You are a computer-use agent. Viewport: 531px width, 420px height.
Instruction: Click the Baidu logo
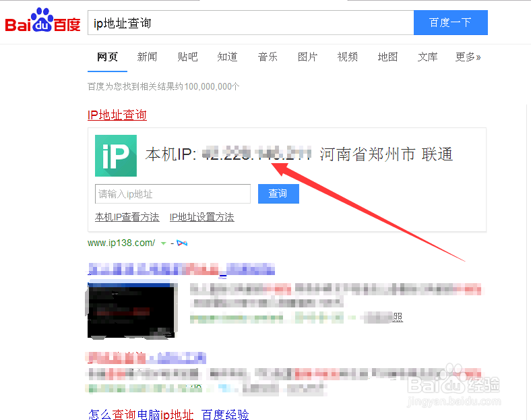[x=42, y=20]
